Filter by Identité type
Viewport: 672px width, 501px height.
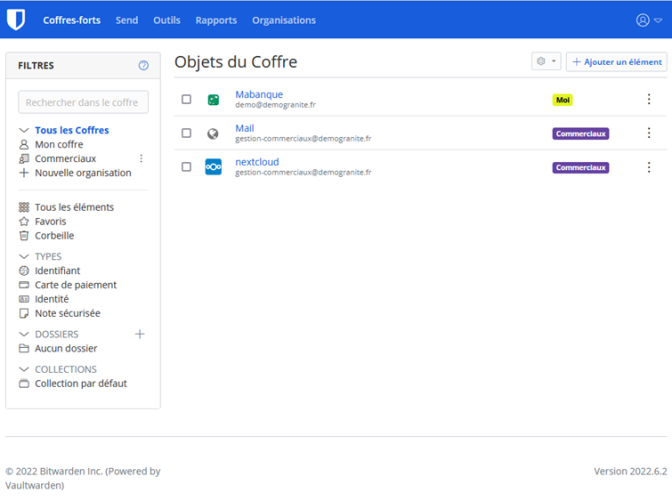[x=52, y=299]
